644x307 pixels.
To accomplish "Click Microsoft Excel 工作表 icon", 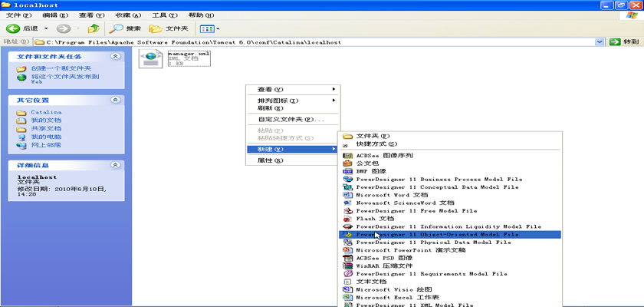I will click(348, 297).
